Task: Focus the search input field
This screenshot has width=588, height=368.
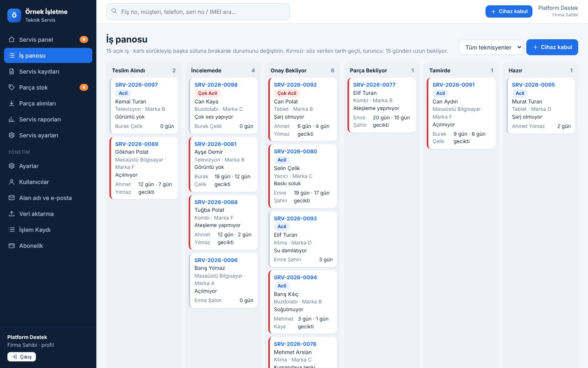Action: [198, 12]
